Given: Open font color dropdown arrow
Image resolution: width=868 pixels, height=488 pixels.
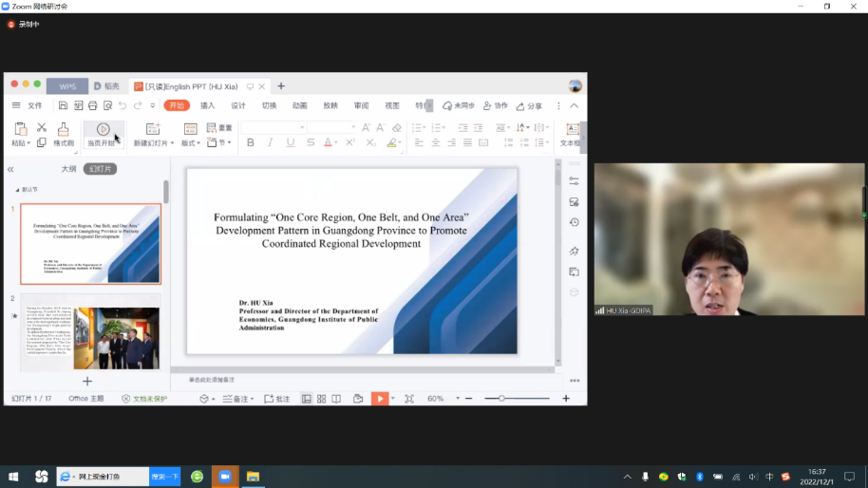Looking at the screenshot, I should 336,142.
